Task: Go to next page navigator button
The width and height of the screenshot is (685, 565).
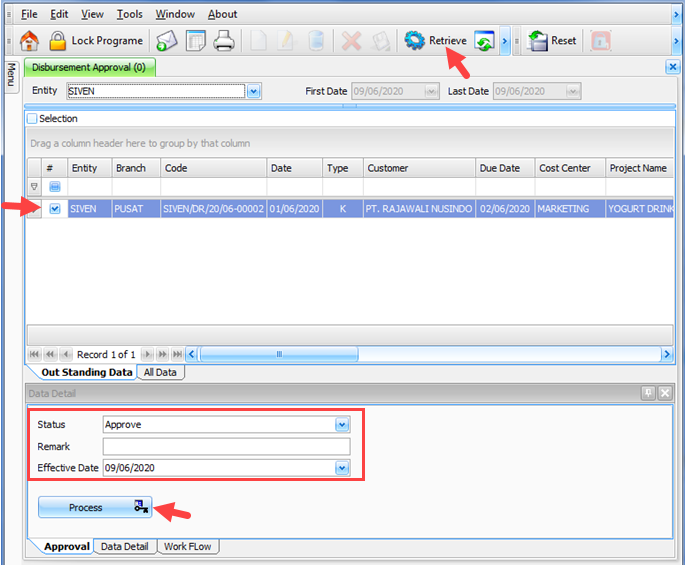Action: click(162, 354)
